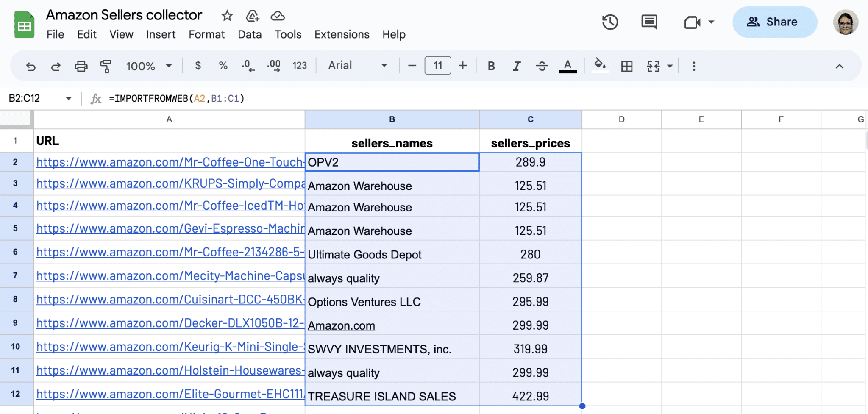Open the B2:C12 name box dropdown
This screenshot has height=414, width=868.
tap(68, 99)
